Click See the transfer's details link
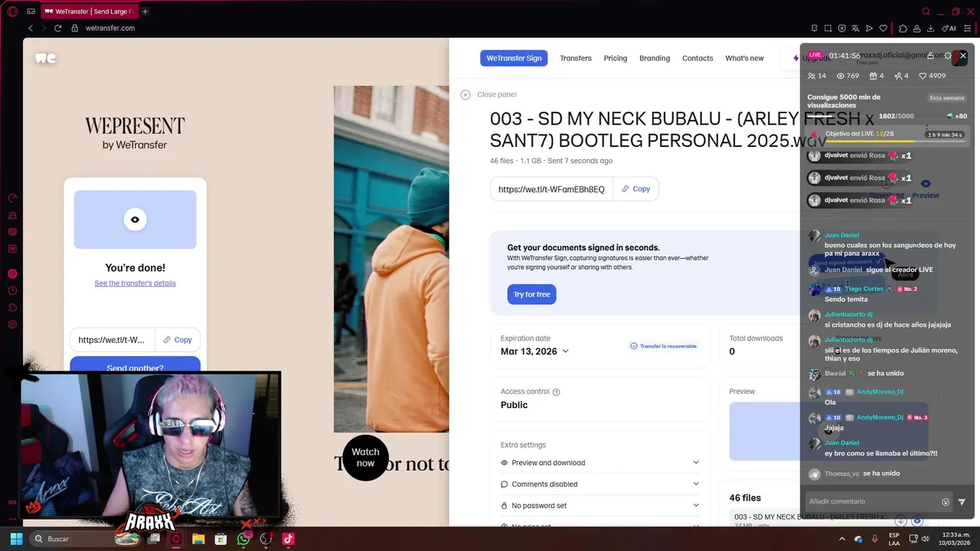 135,283
